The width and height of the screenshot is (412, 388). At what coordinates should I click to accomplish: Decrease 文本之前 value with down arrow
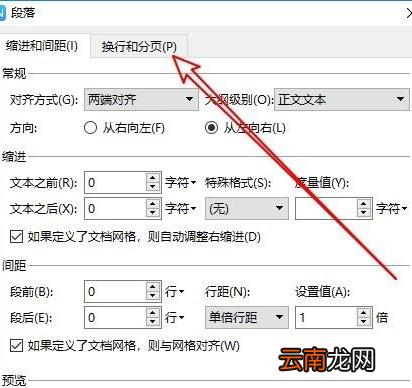coord(153,187)
